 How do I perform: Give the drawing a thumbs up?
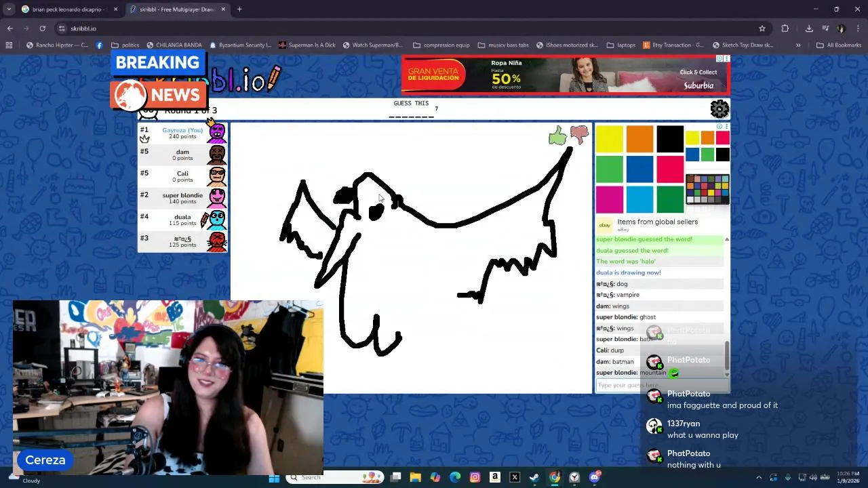[557, 136]
